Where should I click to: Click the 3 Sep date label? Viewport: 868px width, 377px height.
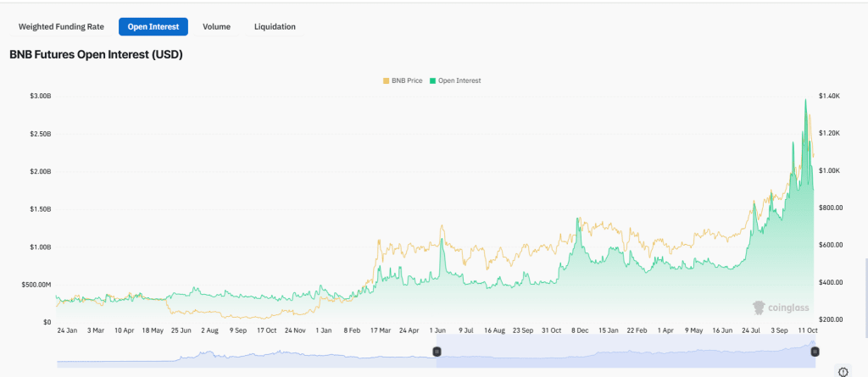(x=779, y=330)
